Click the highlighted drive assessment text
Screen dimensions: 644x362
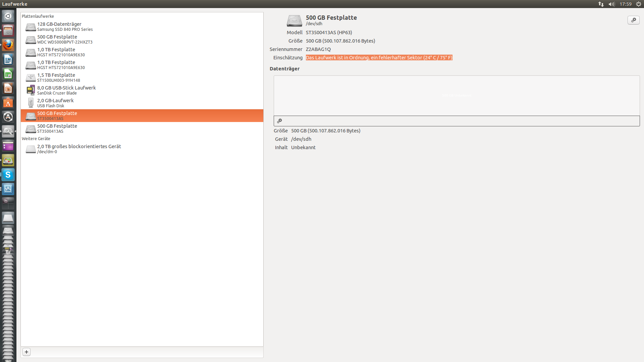pyautogui.click(x=379, y=58)
